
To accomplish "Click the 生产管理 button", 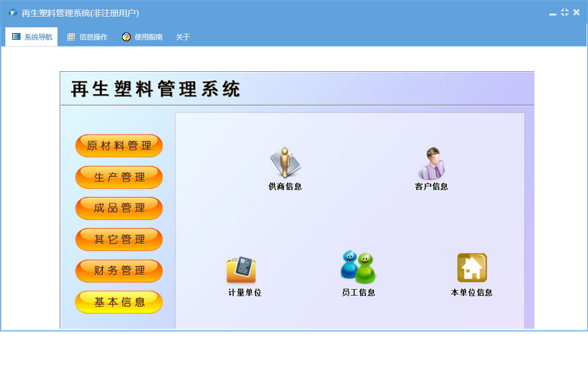I will pyautogui.click(x=119, y=177).
